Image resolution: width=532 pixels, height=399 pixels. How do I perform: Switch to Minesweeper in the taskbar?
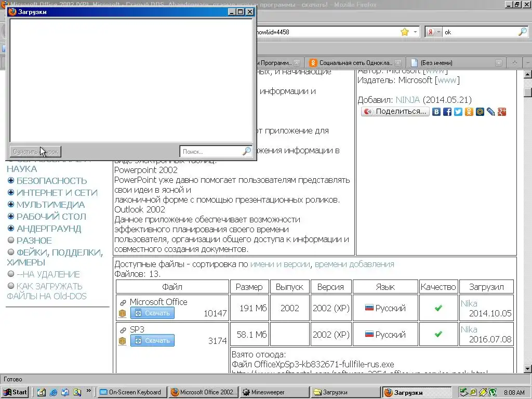(x=275, y=392)
